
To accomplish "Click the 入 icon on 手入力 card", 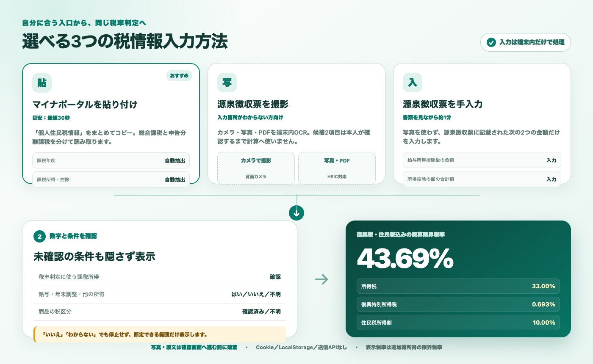I will 413,83.
